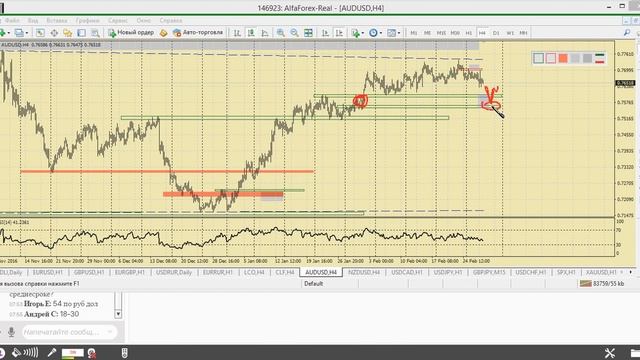Click the speaker audio icon in bottom bar
Image resolution: width=640 pixels, height=360 pixels.
click(25, 353)
